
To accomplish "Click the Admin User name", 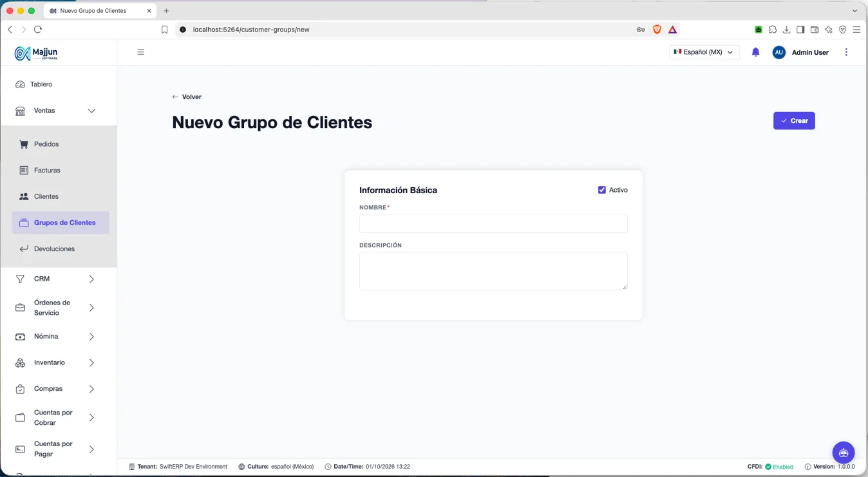I will pos(810,53).
